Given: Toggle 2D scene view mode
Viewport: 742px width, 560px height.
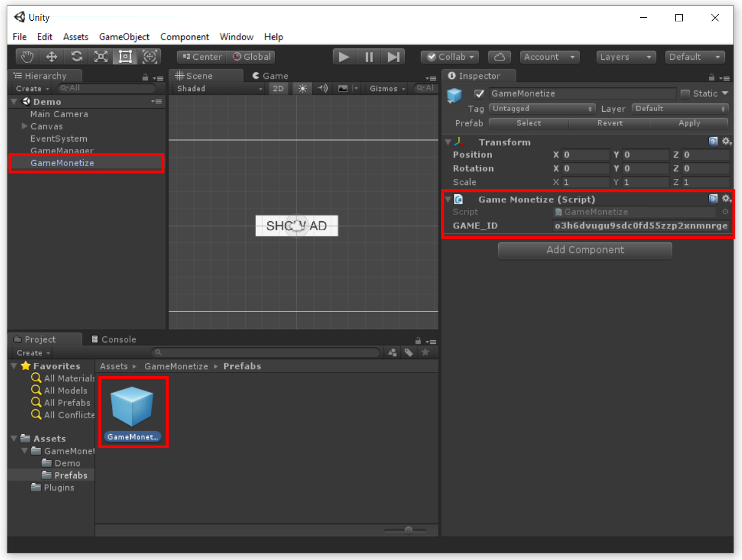Looking at the screenshot, I should pos(278,89).
